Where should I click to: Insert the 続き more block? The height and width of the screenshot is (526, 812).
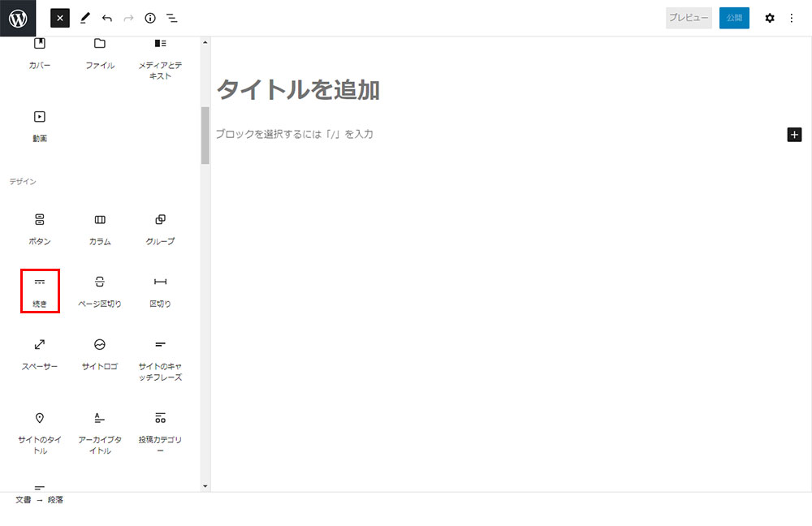pos(40,291)
